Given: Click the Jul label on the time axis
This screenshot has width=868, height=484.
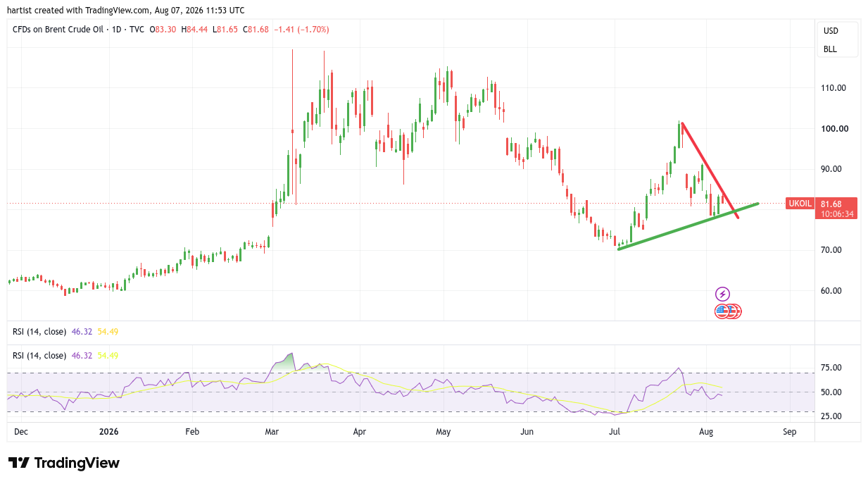Looking at the screenshot, I should click(615, 431).
